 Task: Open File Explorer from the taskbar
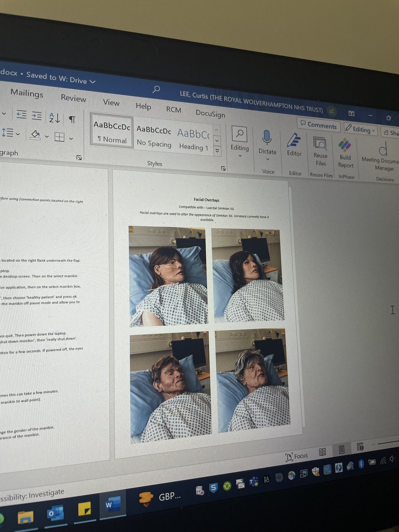point(25,517)
